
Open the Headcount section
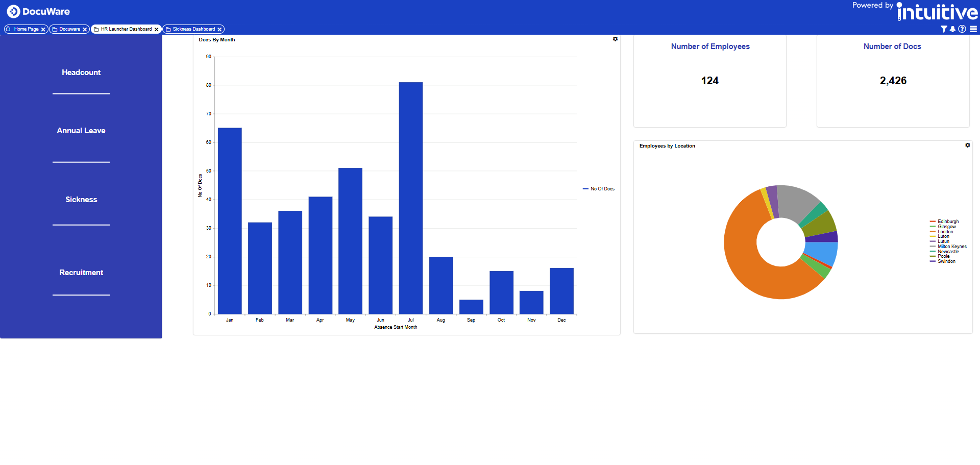81,72
